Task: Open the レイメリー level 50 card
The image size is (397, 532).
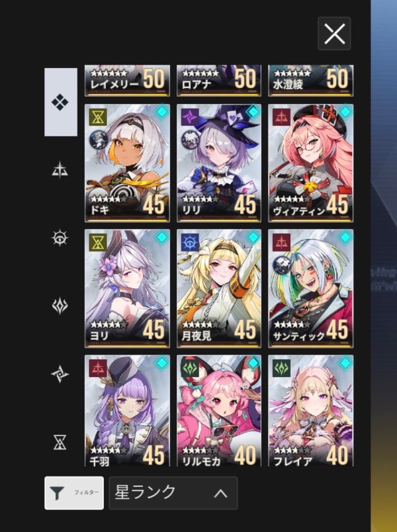Action: [x=127, y=81]
